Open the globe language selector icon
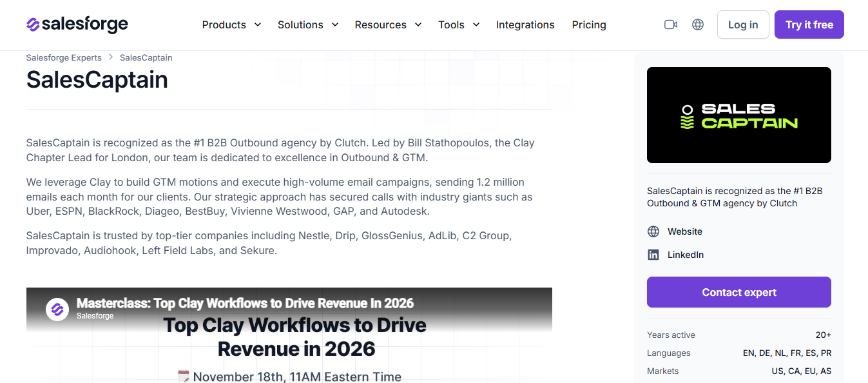 point(698,25)
